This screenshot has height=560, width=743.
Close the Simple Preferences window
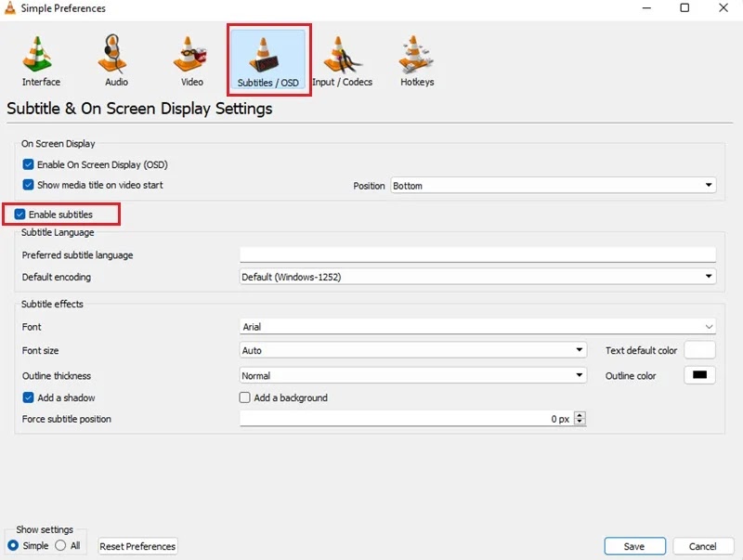723,8
